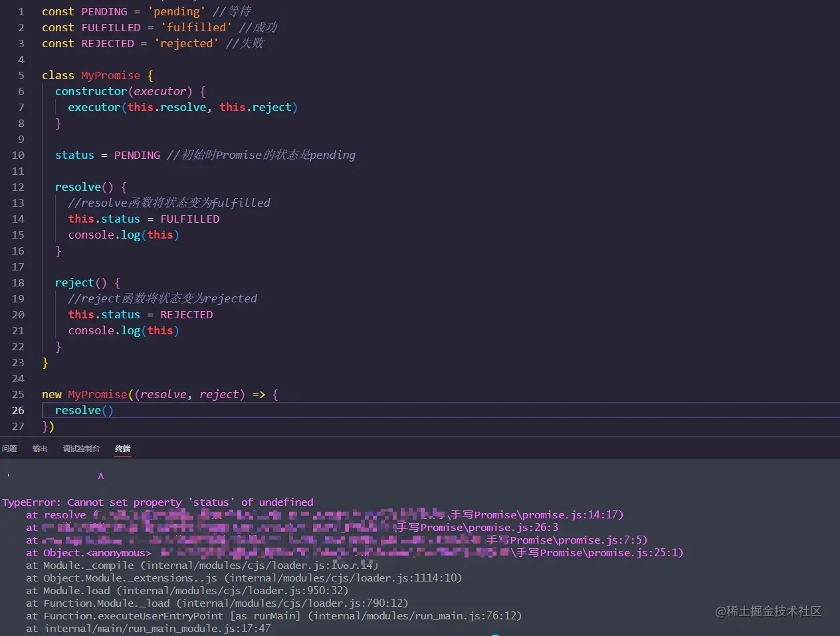The width and height of the screenshot is (840, 636).
Task: Click highlighted gutter line number 26
Action: pos(18,410)
